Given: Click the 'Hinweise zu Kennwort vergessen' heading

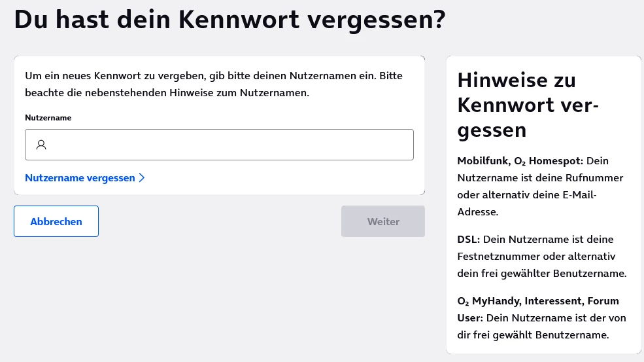Looking at the screenshot, I should [x=528, y=105].
